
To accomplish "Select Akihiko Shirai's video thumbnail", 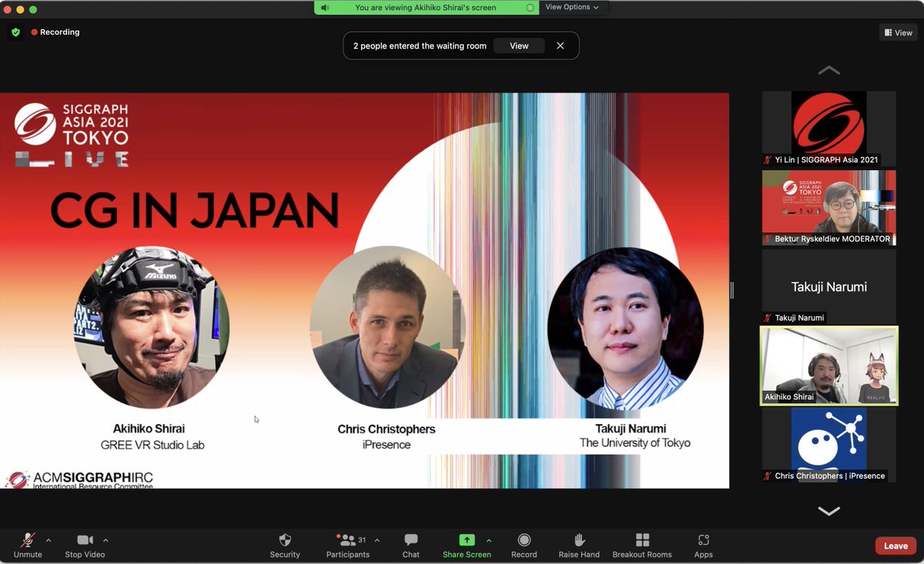I will [829, 365].
